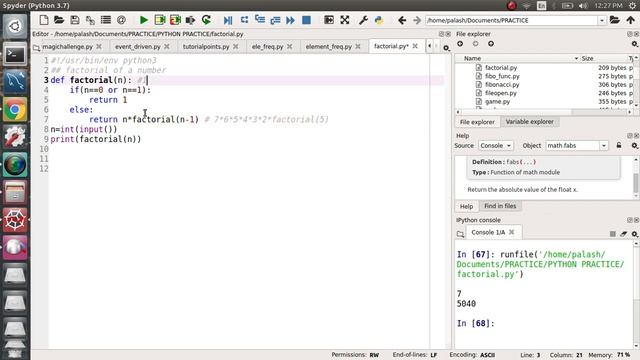The image size is (640, 360).
Task: Stop debugging with the blue square
Action: click(306, 20)
